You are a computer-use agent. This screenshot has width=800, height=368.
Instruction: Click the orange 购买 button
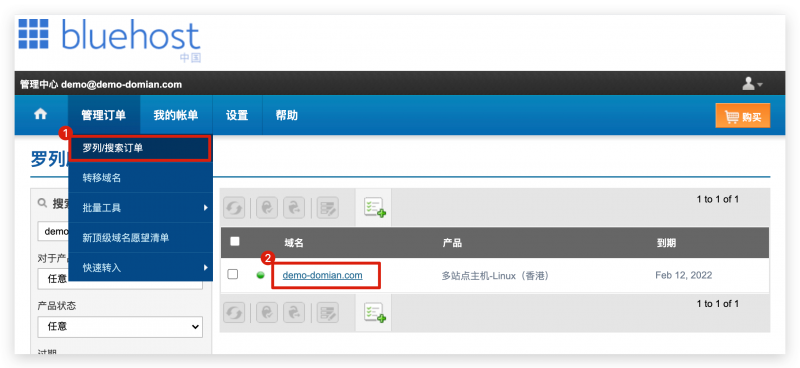(x=742, y=116)
